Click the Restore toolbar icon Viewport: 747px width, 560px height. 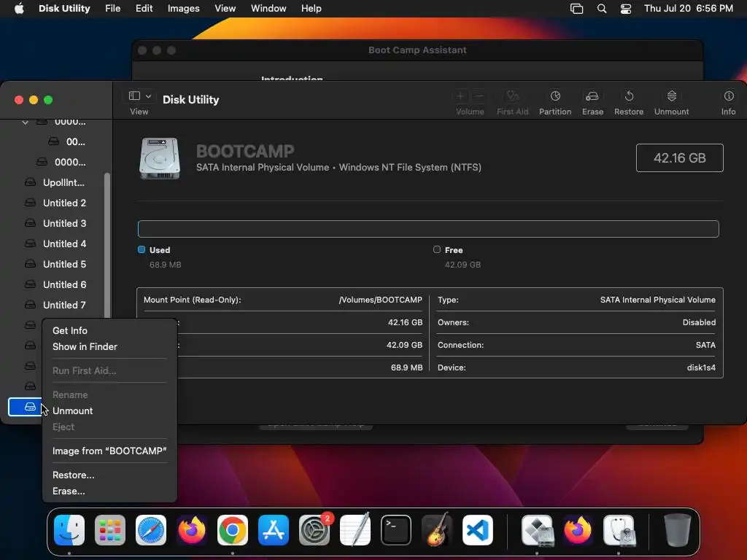point(629,96)
